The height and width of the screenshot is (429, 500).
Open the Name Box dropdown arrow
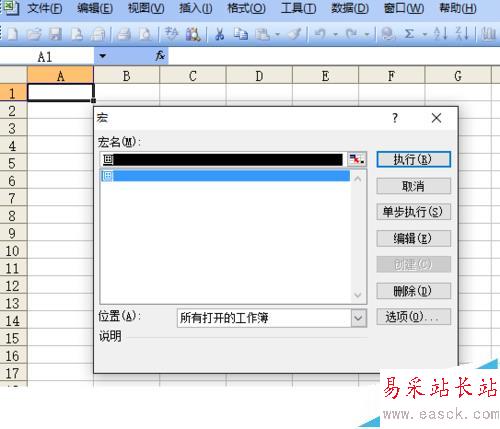click(x=103, y=56)
